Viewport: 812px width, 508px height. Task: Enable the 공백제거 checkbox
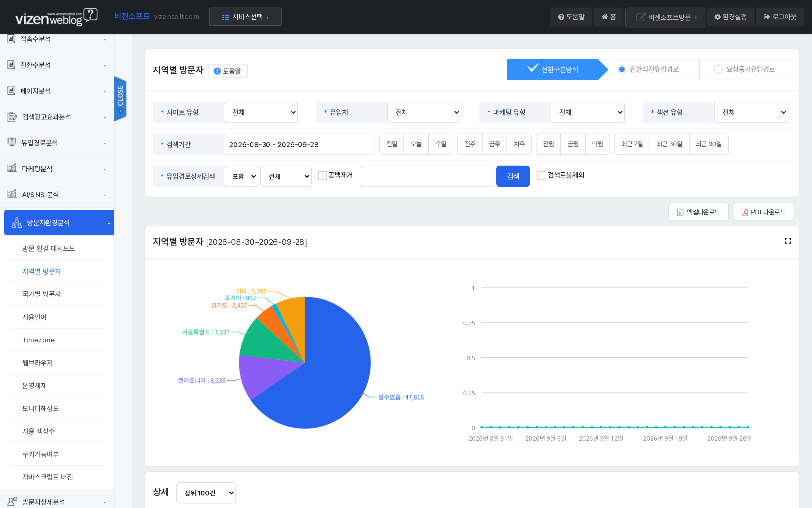[x=322, y=175]
